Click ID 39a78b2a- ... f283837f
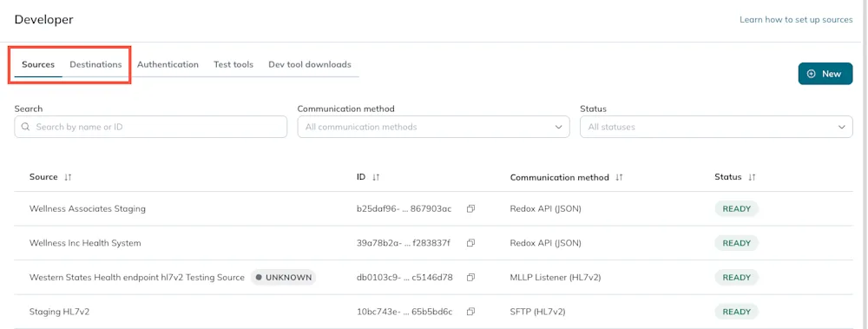868x329 pixels. pyautogui.click(x=404, y=243)
